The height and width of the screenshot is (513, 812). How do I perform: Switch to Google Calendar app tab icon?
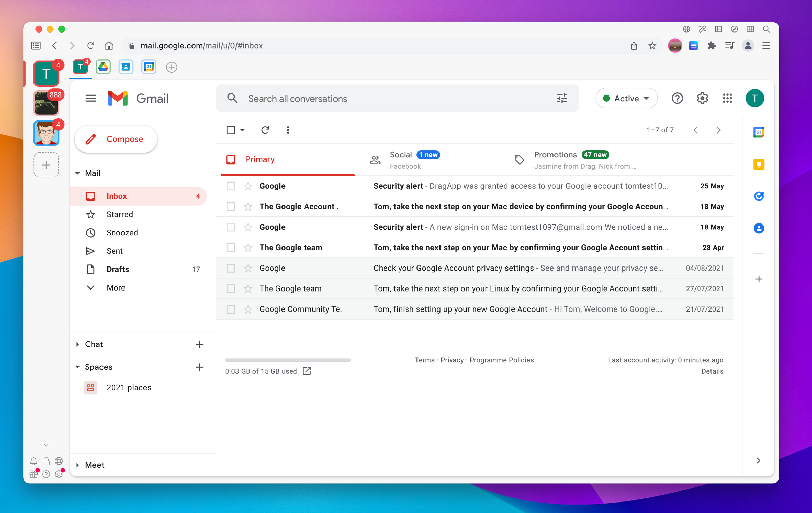[x=149, y=67]
